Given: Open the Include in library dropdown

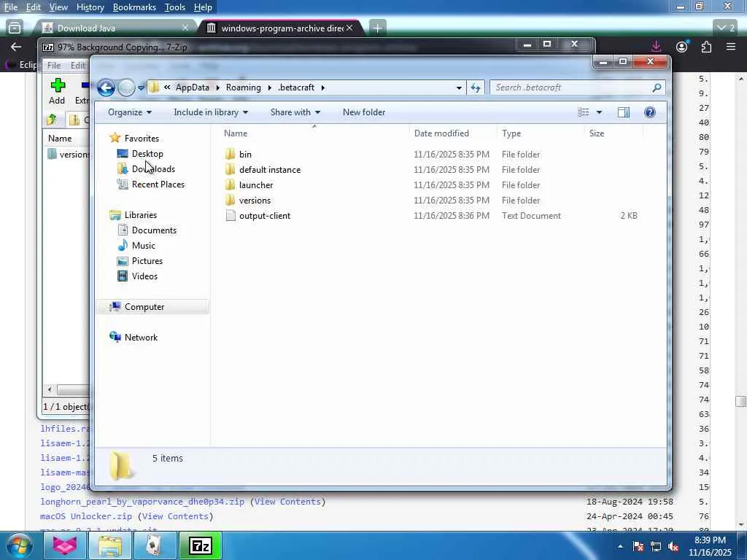Looking at the screenshot, I should (211, 112).
